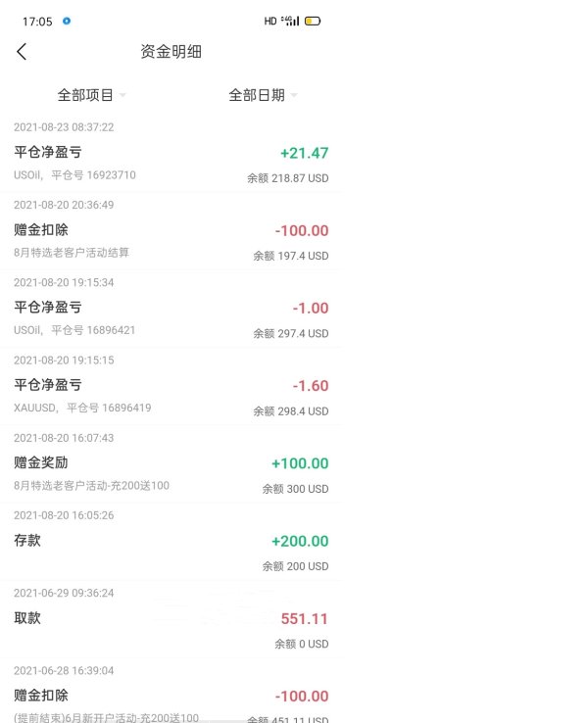
Task: Tap the 余额 218.87 USD balance text
Action: (x=288, y=178)
